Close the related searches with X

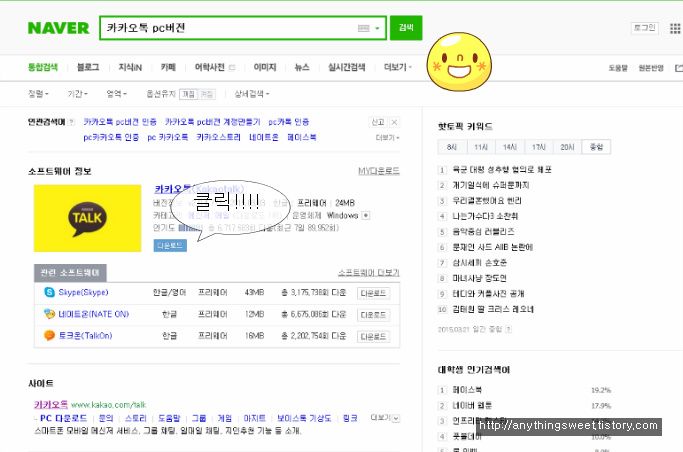(x=394, y=122)
